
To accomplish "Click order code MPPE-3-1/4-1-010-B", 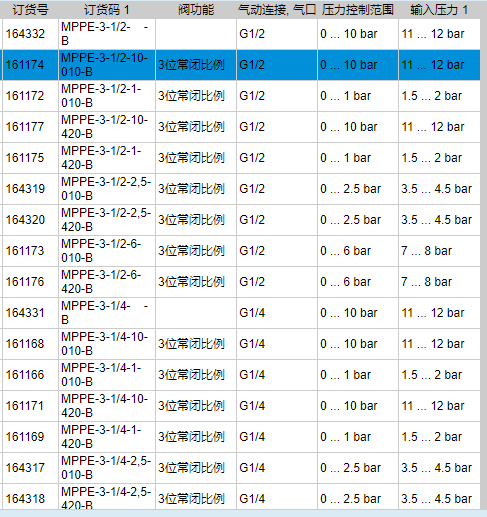I will point(101,375).
